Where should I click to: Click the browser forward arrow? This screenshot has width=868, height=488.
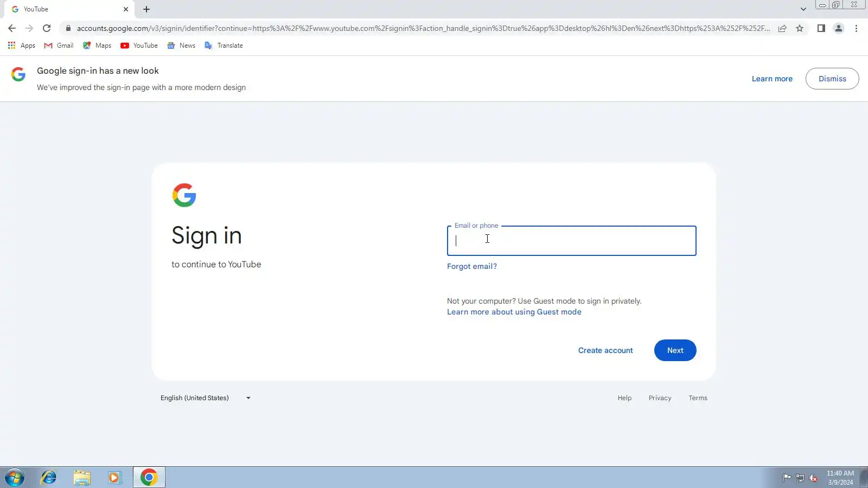[x=29, y=28]
